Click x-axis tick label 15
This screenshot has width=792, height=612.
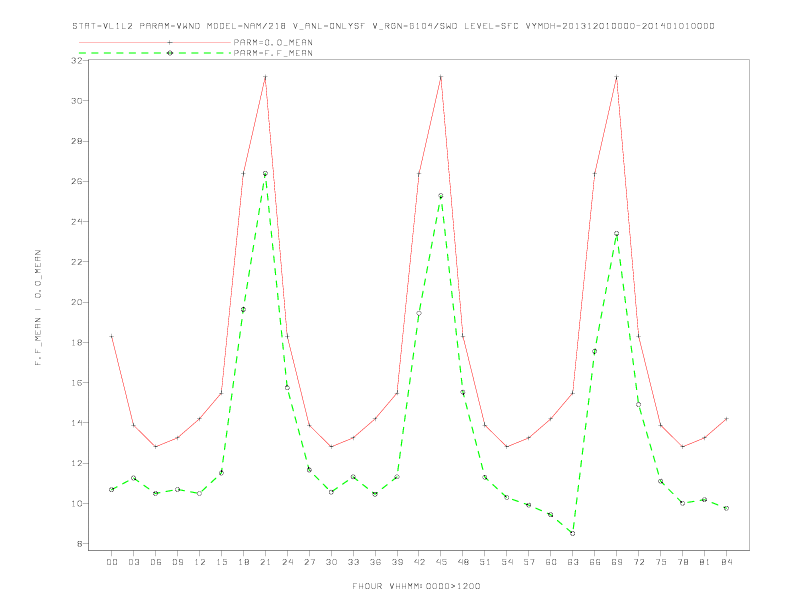pyautogui.click(x=221, y=562)
